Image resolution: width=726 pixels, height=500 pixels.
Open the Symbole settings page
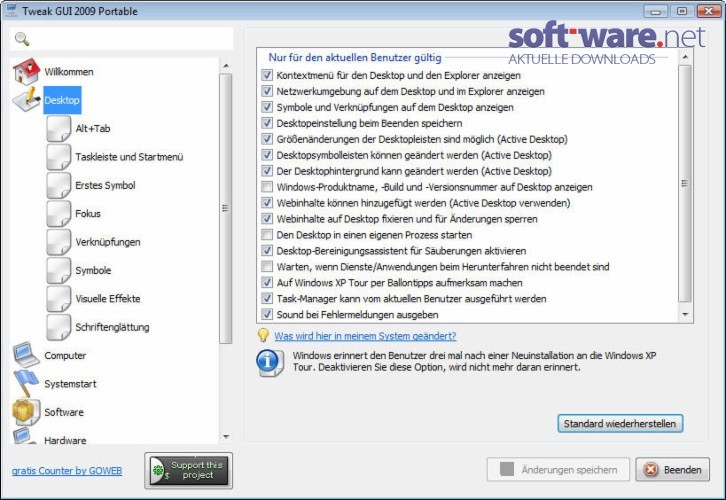coord(93,270)
